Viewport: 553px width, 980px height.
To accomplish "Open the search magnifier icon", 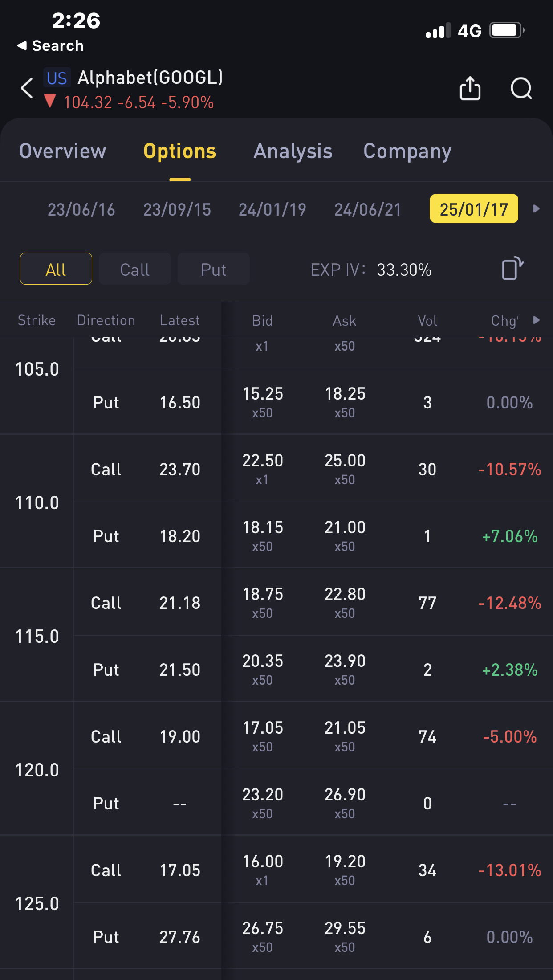I will [x=521, y=88].
